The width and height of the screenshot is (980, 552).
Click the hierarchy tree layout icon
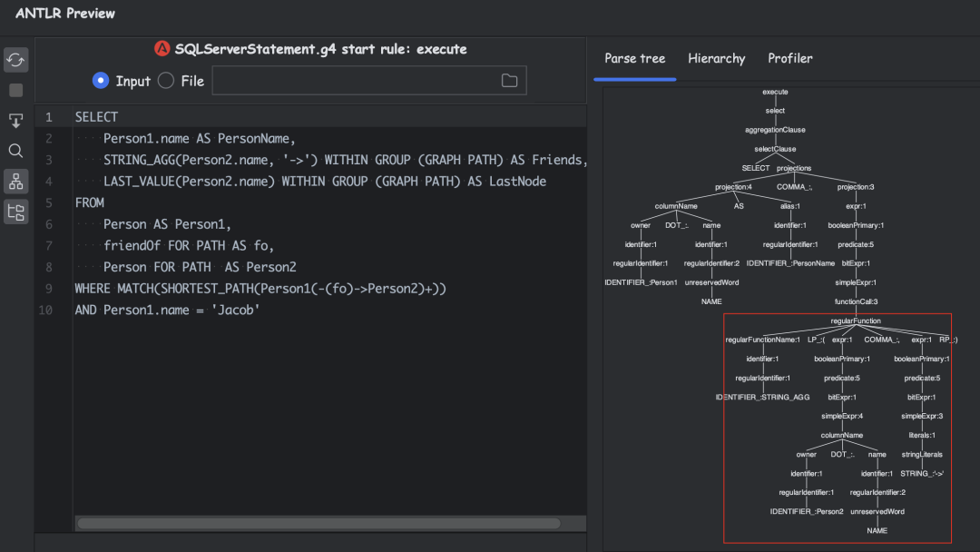coord(15,182)
